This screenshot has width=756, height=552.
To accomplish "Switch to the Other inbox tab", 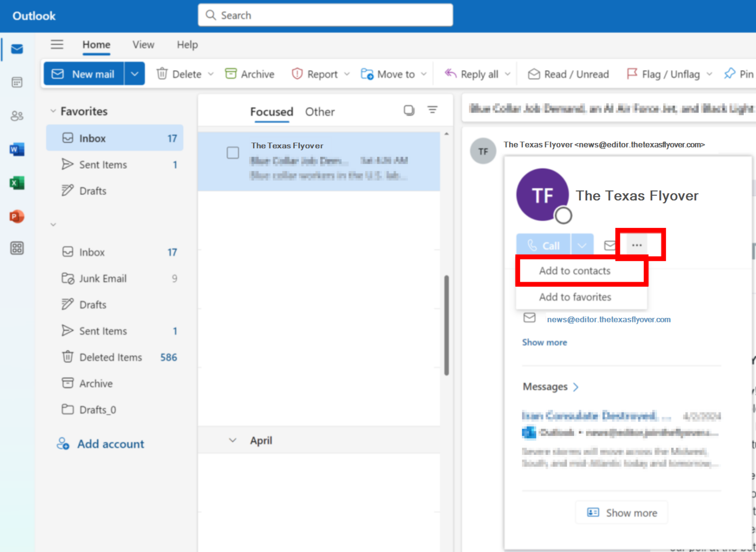I will point(320,111).
